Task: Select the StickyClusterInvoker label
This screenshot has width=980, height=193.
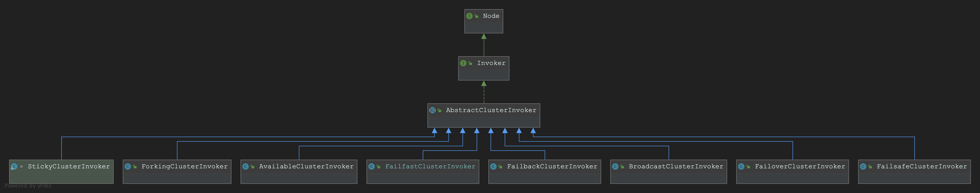Action: pyautogui.click(x=69, y=167)
